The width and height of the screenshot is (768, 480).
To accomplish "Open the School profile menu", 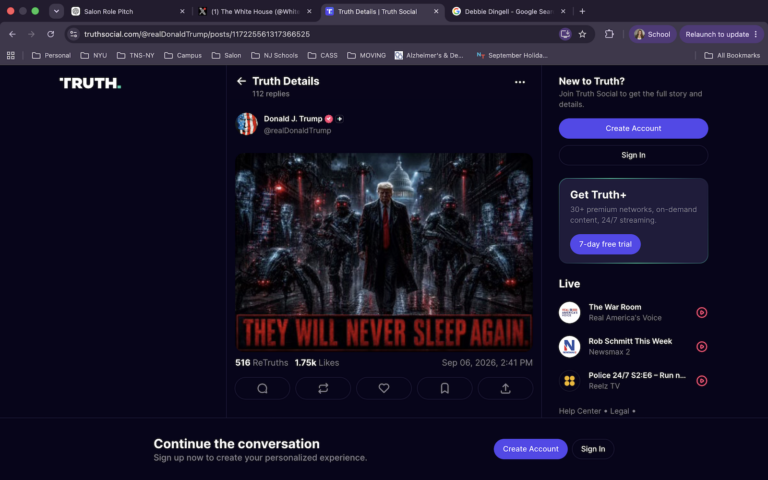I will (652, 34).
